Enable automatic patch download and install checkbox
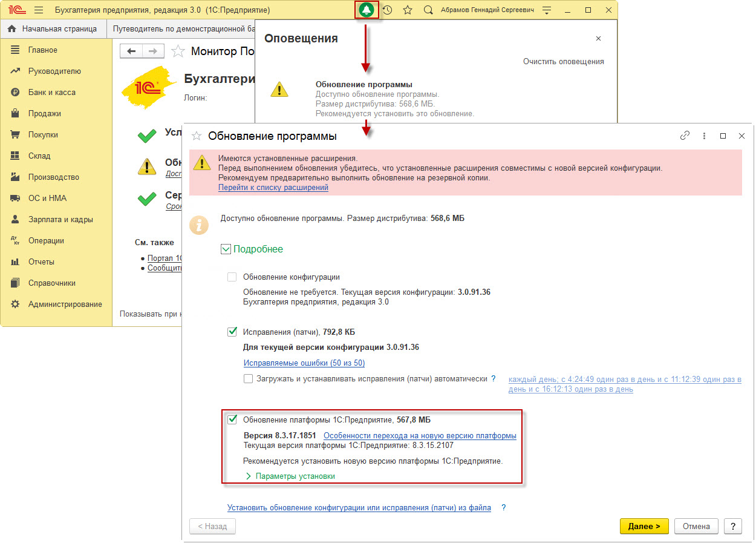This screenshot has height=543, width=756. [x=248, y=379]
